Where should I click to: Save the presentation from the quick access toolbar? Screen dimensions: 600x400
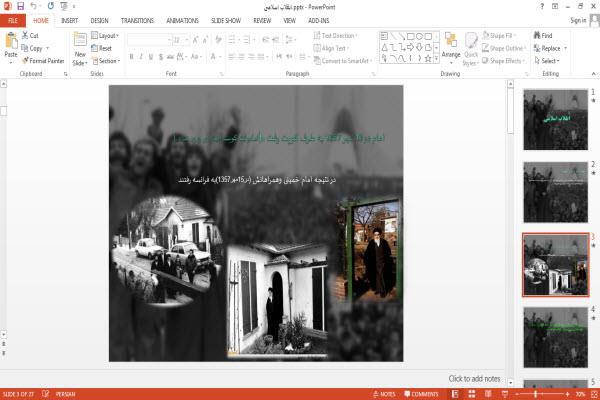click(x=20, y=6)
